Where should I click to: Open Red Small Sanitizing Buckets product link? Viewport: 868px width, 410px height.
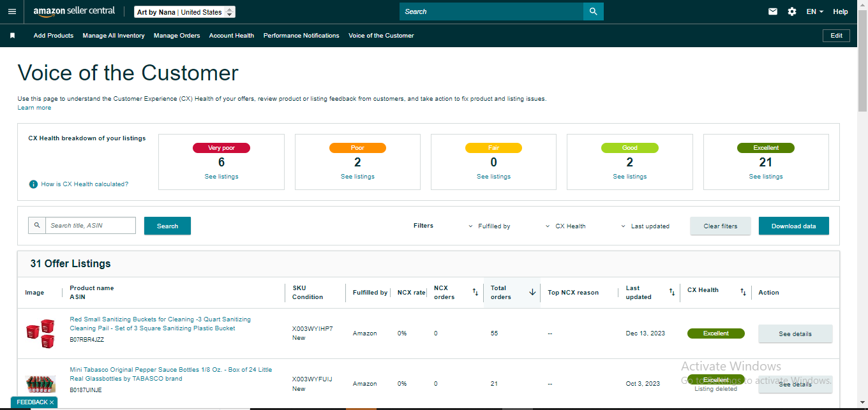click(x=160, y=324)
